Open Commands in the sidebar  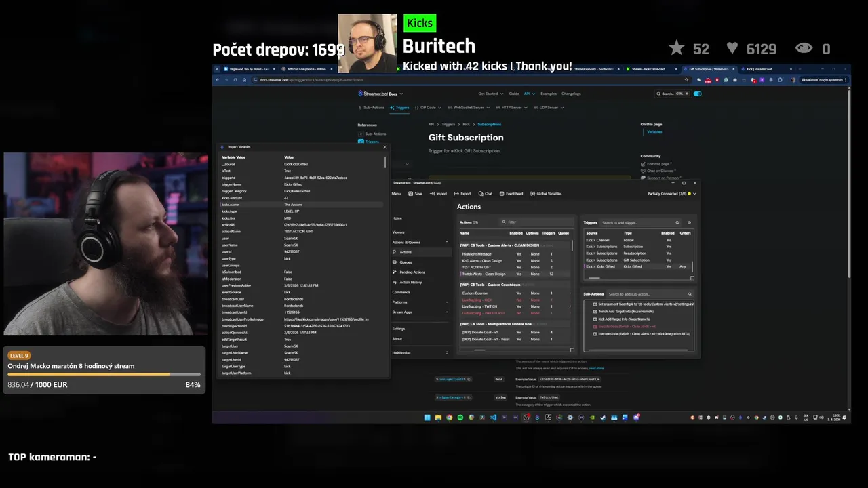coord(401,292)
